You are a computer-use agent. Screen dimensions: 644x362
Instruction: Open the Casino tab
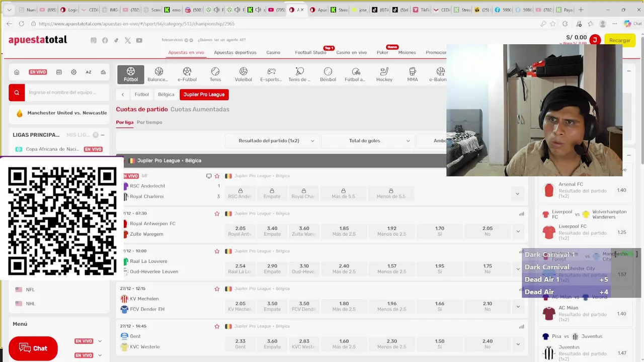tap(273, 52)
